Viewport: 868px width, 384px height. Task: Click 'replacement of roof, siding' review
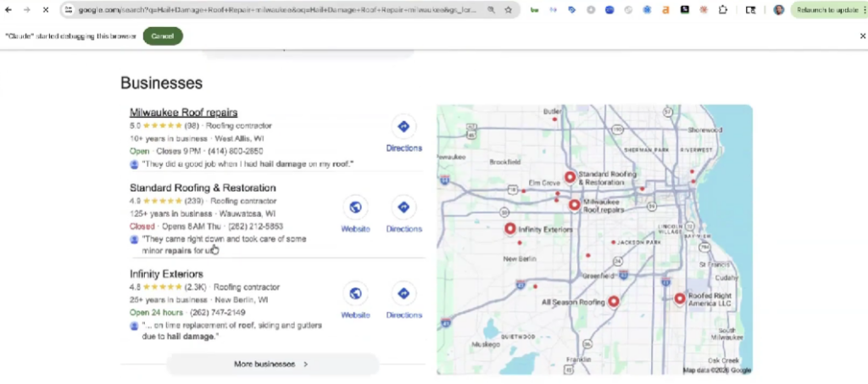tap(232, 331)
